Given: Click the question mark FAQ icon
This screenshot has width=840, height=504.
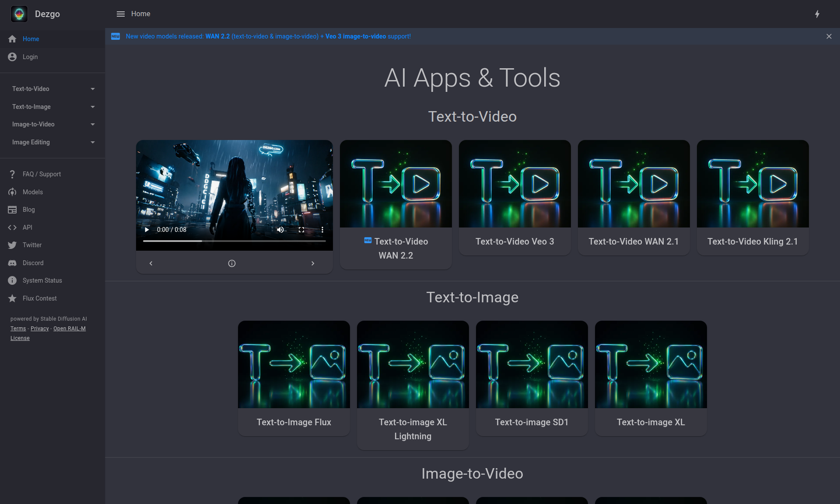Looking at the screenshot, I should [x=12, y=174].
